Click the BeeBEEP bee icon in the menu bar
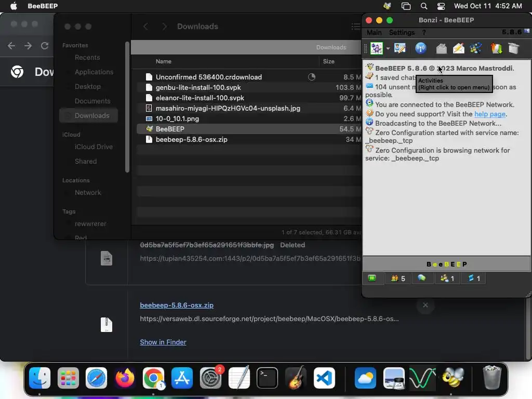Screen dimensions: 532x399 point(387,6)
